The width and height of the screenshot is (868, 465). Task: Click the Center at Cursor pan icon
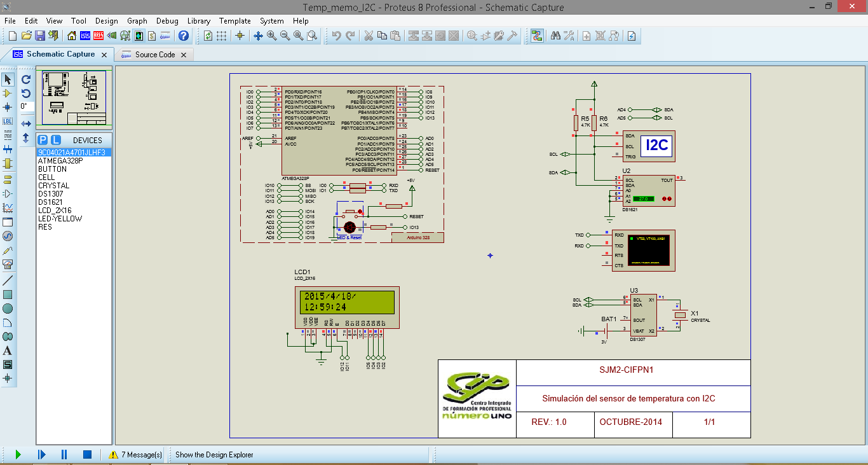point(258,36)
